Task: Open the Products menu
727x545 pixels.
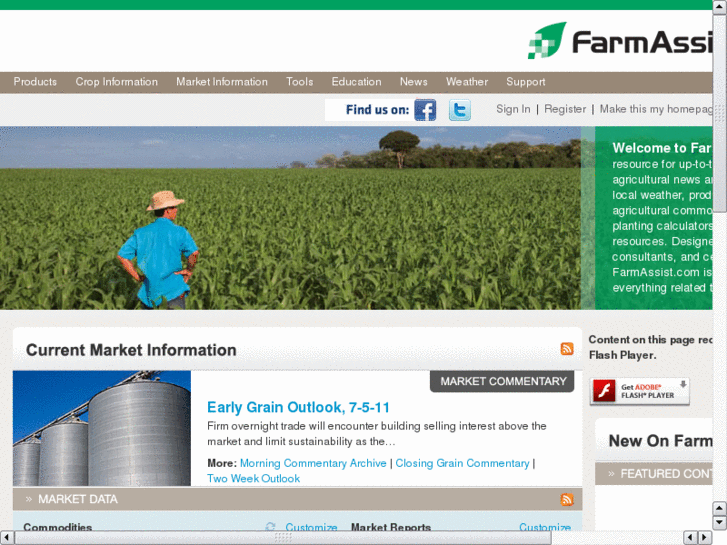Action: [35, 82]
